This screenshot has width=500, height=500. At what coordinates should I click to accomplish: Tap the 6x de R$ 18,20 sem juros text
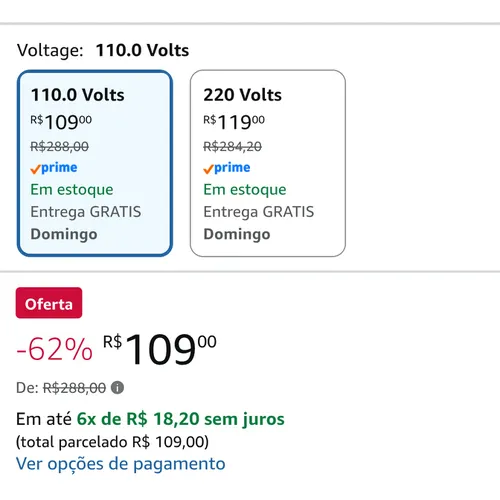pyautogui.click(x=180, y=419)
